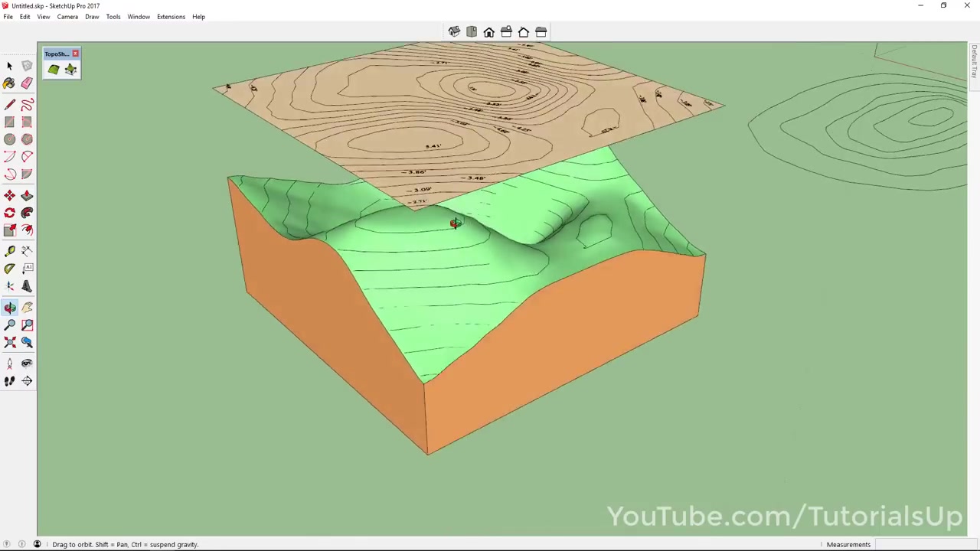Select the Eraser tool
The height and width of the screenshot is (551, 980).
pyautogui.click(x=27, y=83)
